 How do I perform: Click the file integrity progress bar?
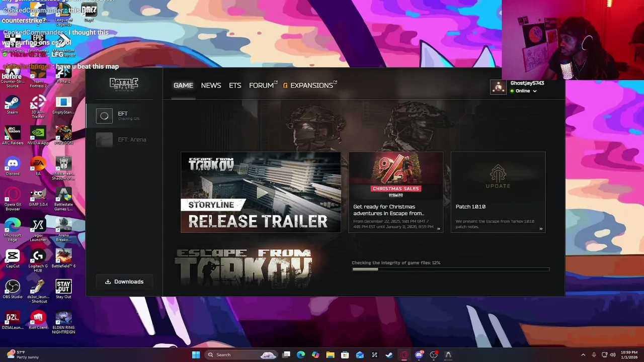pos(450,269)
